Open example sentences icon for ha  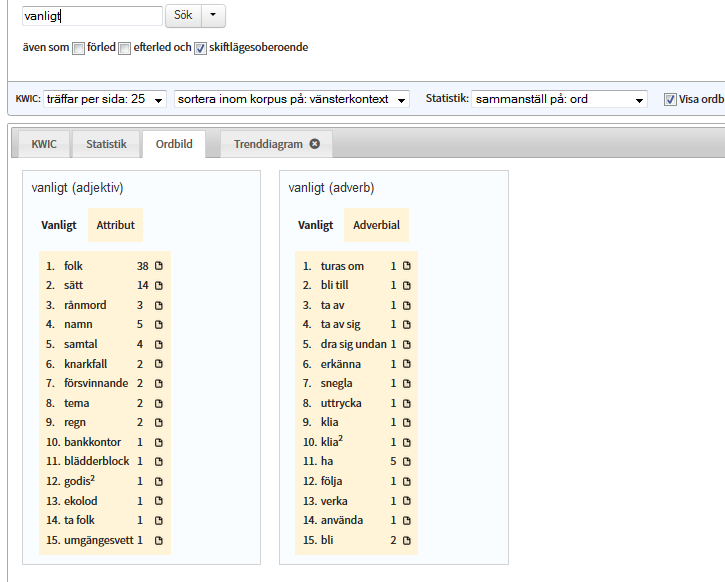407,461
